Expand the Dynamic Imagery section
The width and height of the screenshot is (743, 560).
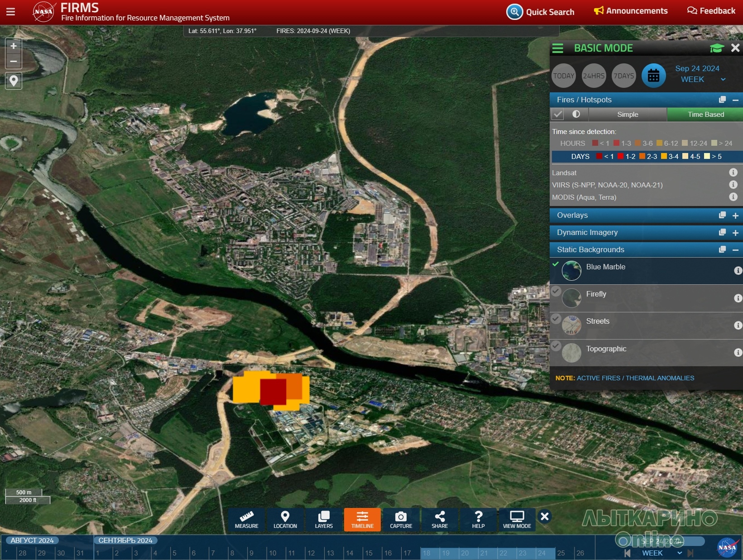[x=735, y=233]
